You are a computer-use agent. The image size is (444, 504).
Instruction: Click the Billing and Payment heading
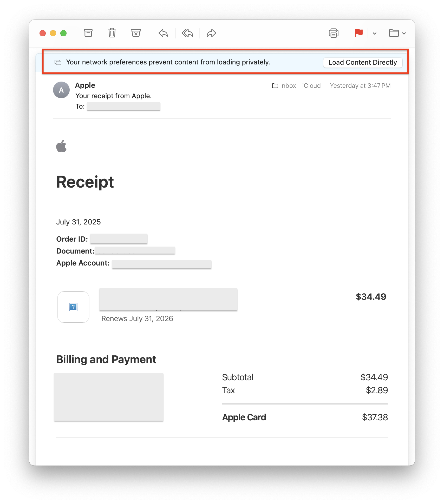click(x=106, y=360)
